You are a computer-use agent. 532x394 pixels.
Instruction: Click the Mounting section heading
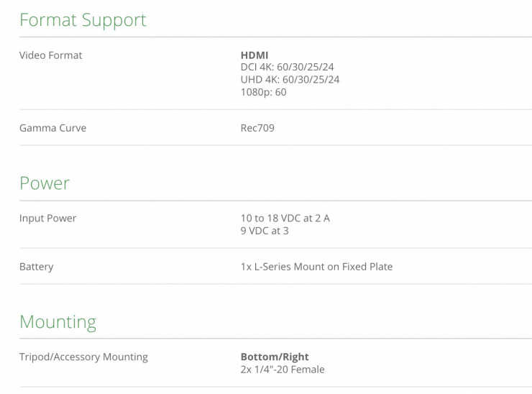click(58, 321)
